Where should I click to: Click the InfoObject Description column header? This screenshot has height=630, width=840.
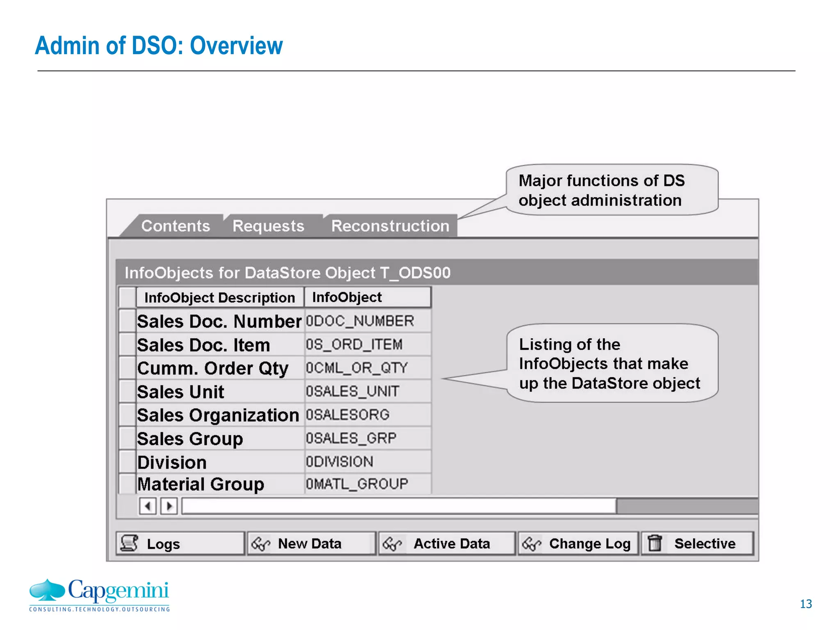[x=220, y=297]
